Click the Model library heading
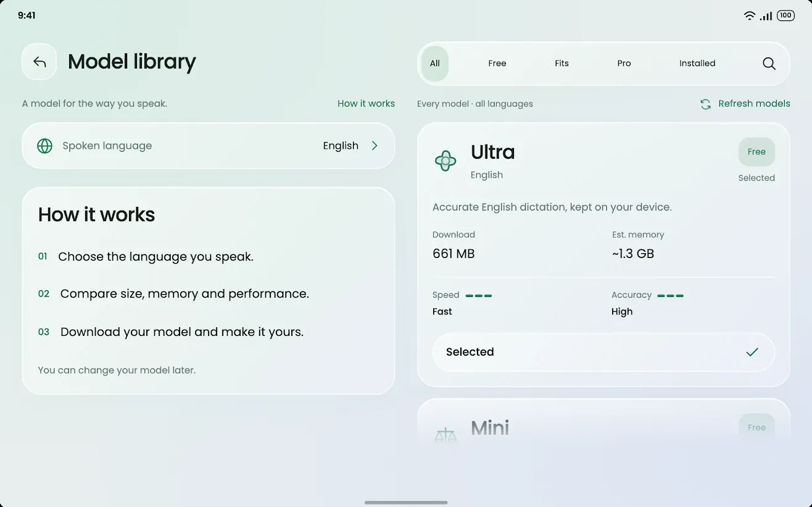The width and height of the screenshot is (812, 507). (131, 62)
